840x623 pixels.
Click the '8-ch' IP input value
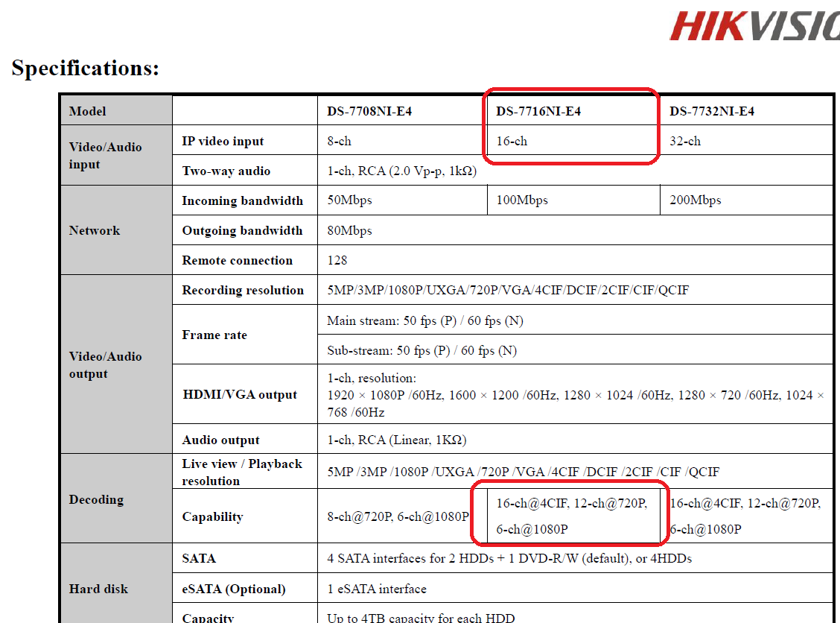(339, 141)
